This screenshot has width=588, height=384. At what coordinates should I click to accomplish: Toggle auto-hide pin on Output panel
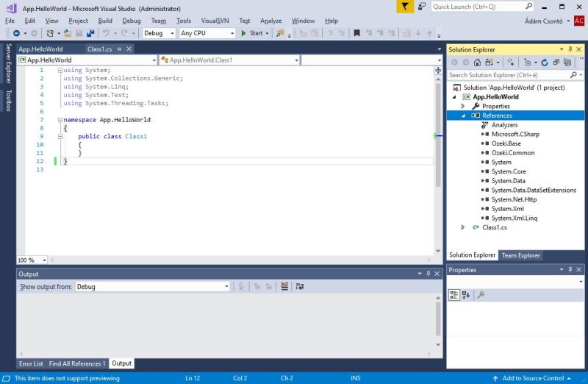click(429, 274)
